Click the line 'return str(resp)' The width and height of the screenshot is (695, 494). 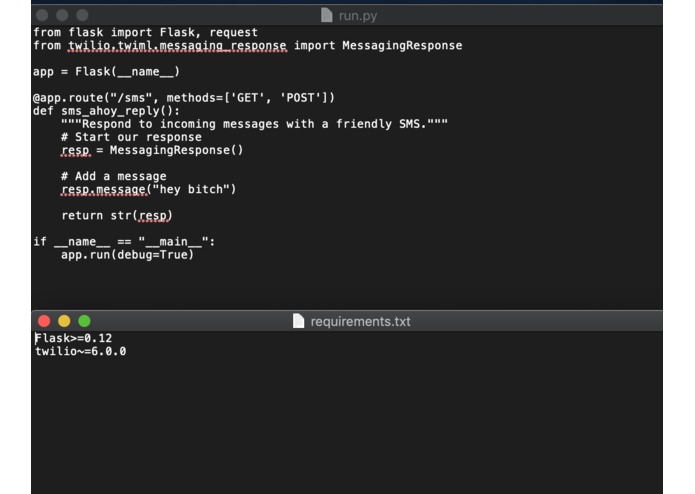[x=117, y=216]
